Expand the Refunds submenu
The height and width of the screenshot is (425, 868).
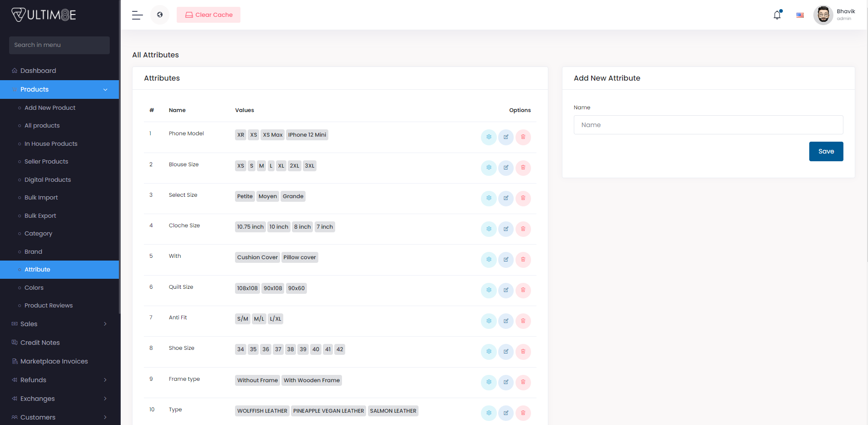pyautogui.click(x=59, y=380)
